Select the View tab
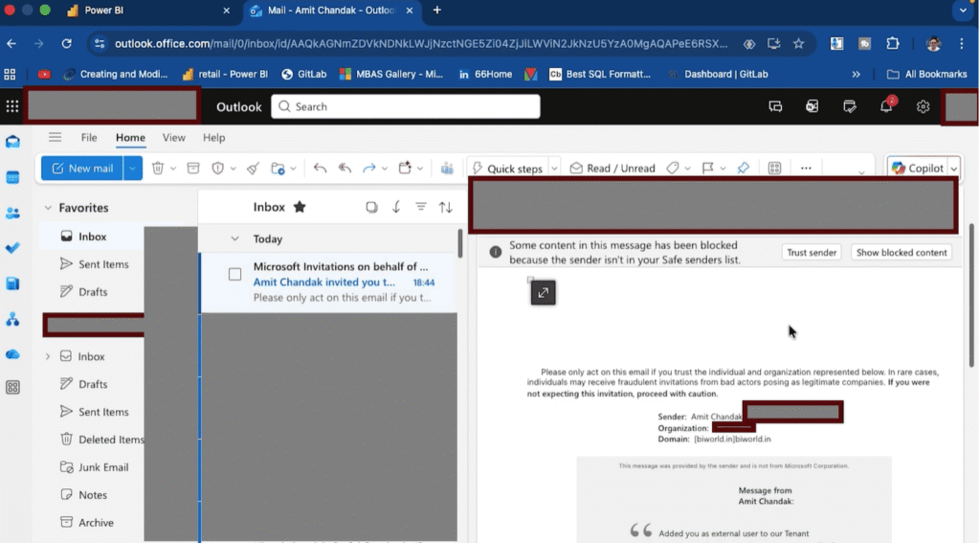This screenshot has height=543, width=980. [174, 138]
